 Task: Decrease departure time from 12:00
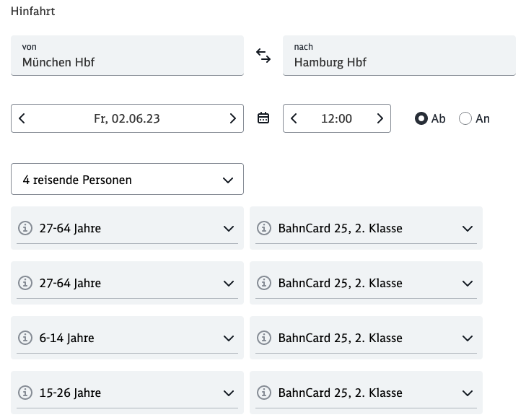[x=294, y=118]
